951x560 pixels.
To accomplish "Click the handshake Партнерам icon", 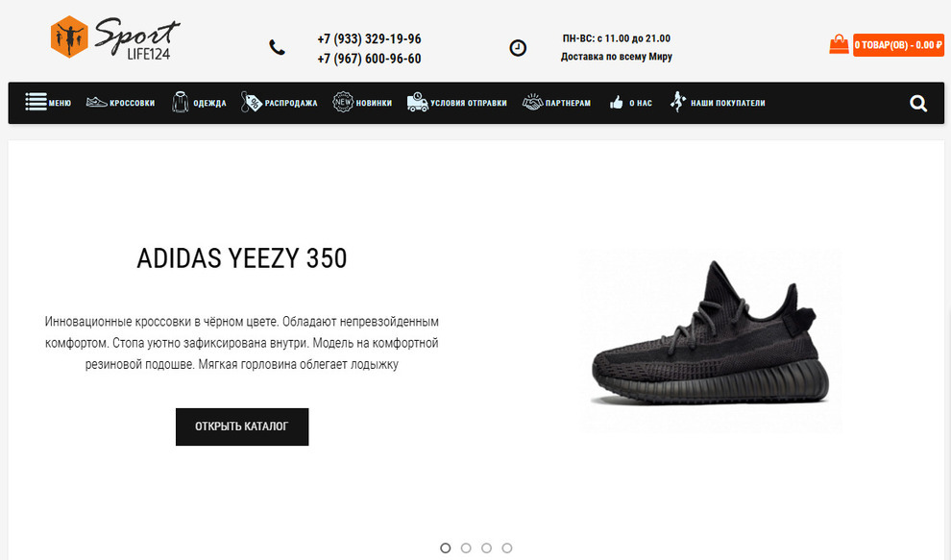I will pos(532,102).
